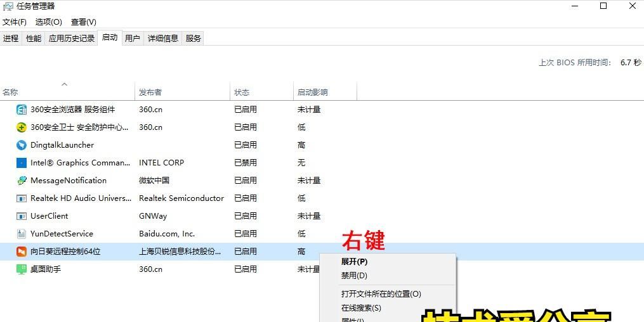Select the 向日葵远程控制64位 row name

coord(65,252)
